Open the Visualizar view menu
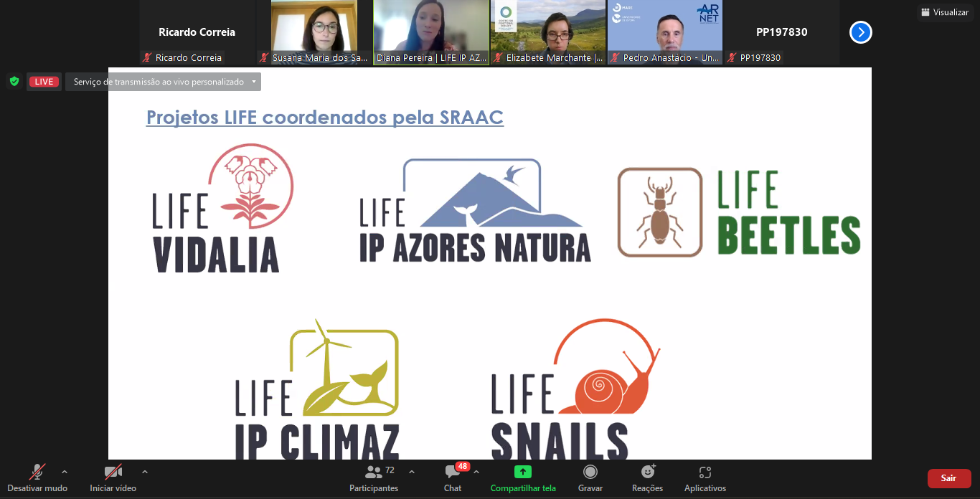 [945, 12]
